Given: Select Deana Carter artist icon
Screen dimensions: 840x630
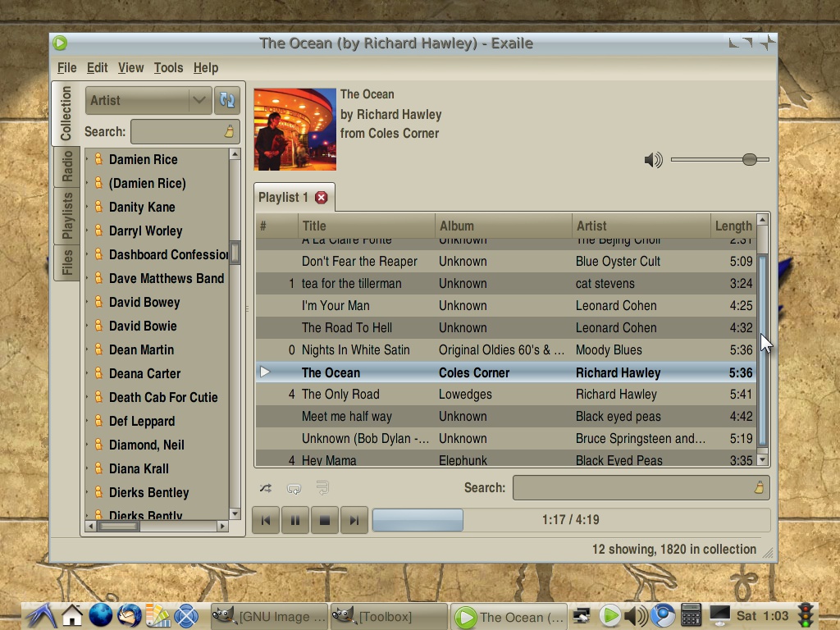Looking at the screenshot, I should [x=98, y=373].
